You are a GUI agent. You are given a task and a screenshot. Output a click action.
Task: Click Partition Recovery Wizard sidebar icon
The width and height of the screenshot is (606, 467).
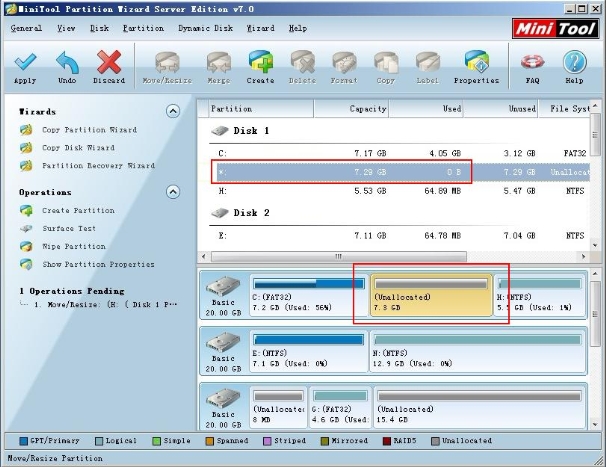click(x=26, y=165)
